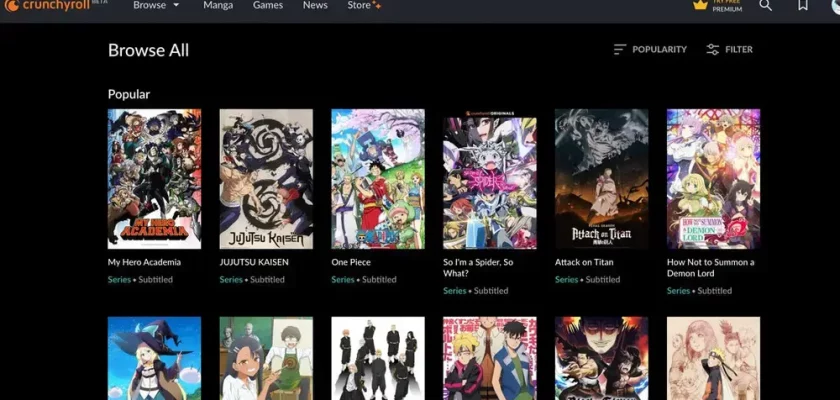Open the Manga menu item
Viewport: 840px width, 400px height.
click(218, 5)
